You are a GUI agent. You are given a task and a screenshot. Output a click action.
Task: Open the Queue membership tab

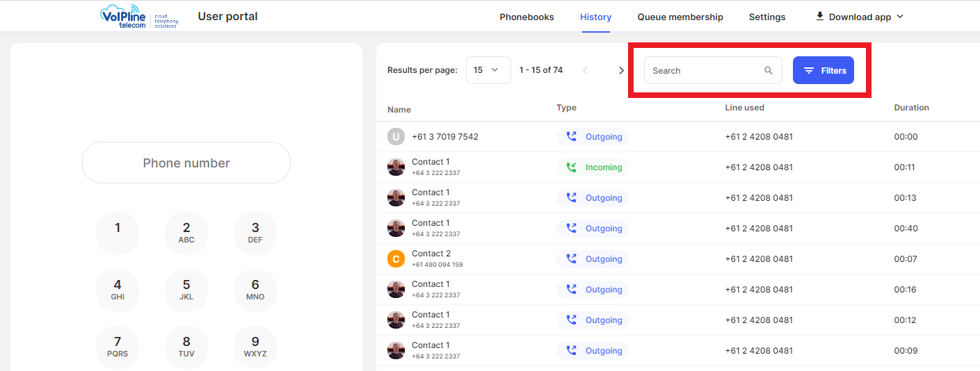point(680,17)
